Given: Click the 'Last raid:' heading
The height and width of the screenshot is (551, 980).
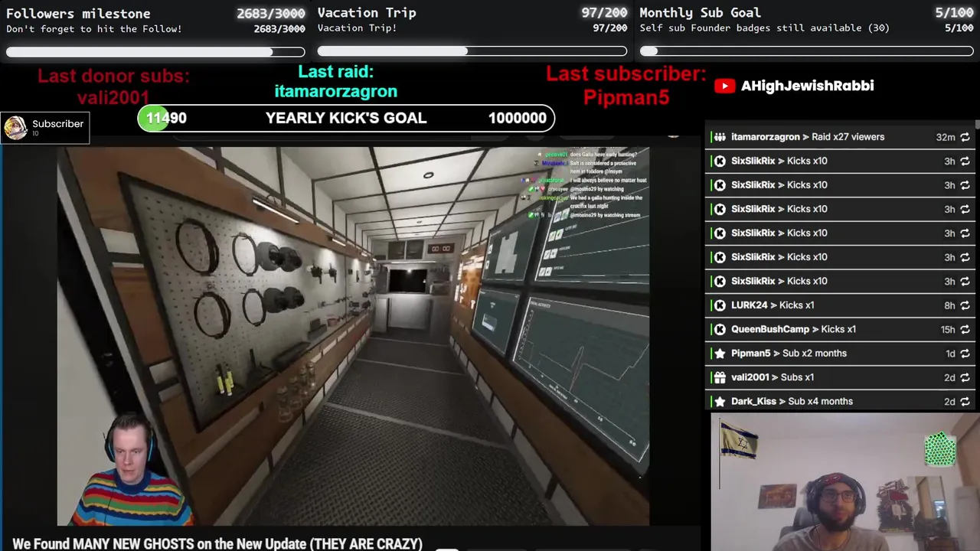Looking at the screenshot, I should click(x=335, y=72).
